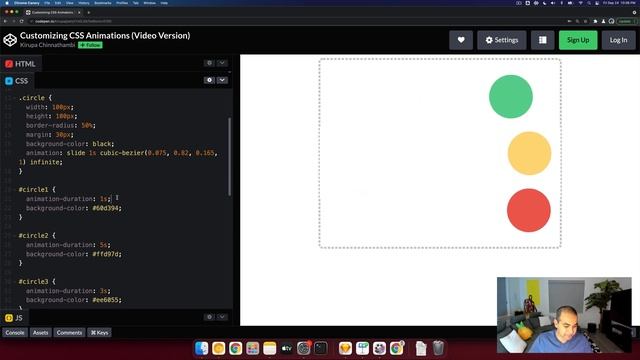Open Terminal from the Dock
Screen dimensions: 640x360
click(x=321, y=348)
